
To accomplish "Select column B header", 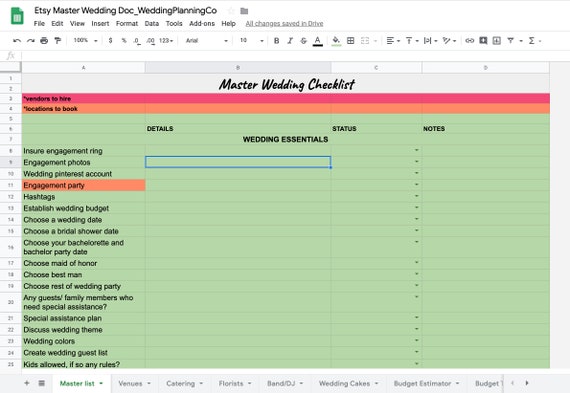I will pos(238,68).
